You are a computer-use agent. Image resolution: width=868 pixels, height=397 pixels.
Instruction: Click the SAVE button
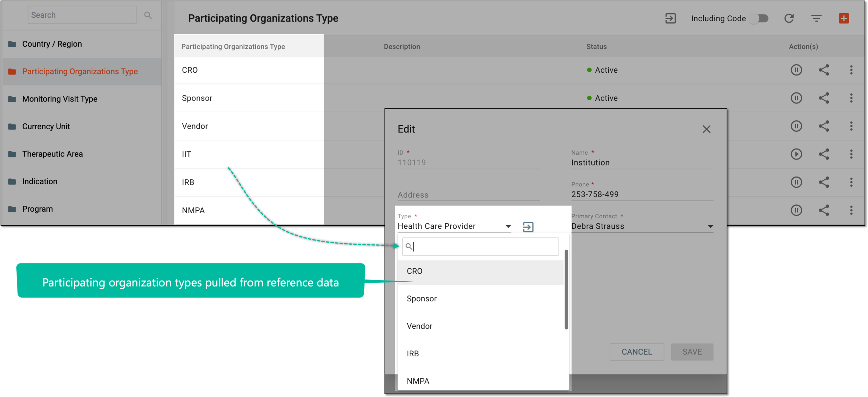[x=692, y=352]
